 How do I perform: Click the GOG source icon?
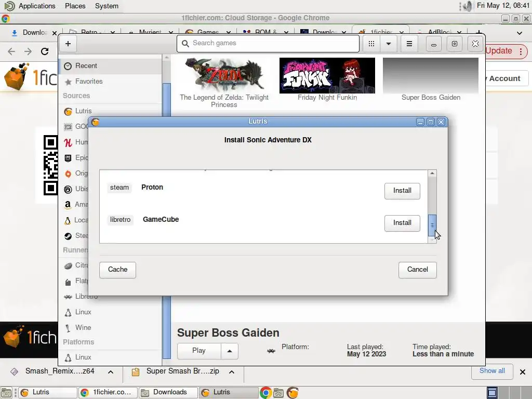68,127
